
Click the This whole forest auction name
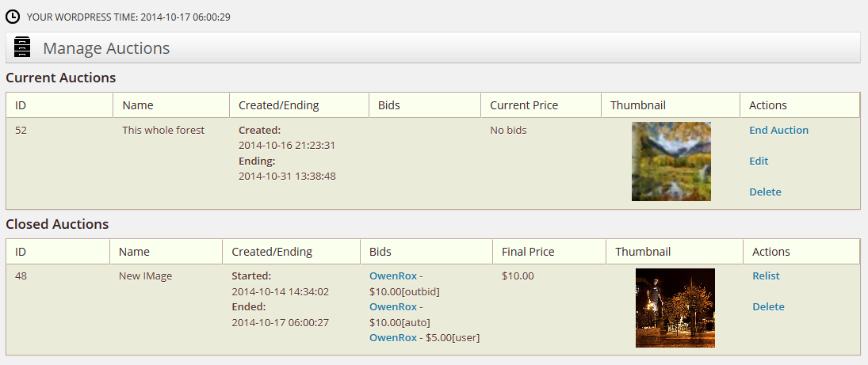[163, 130]
